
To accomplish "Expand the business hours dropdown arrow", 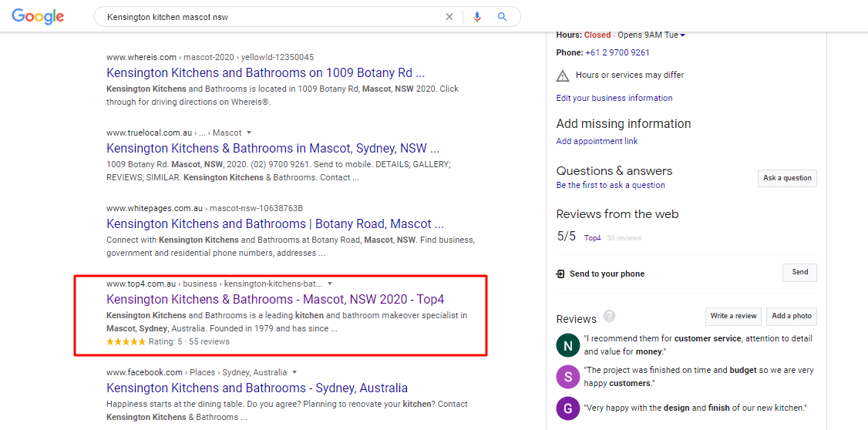I will coord(683,35).
